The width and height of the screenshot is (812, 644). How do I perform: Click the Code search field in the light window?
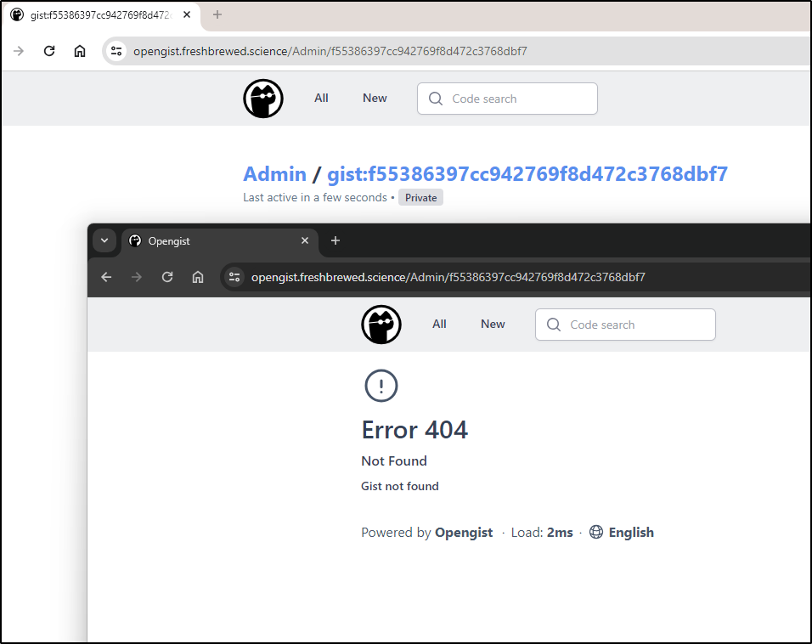coord(507,99)
